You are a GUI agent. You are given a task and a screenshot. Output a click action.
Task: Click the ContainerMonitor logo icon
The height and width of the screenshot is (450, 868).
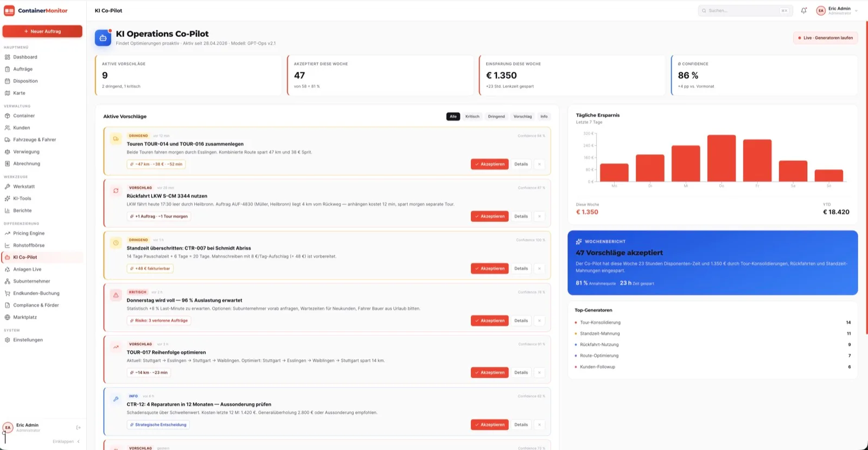point(9,10)
